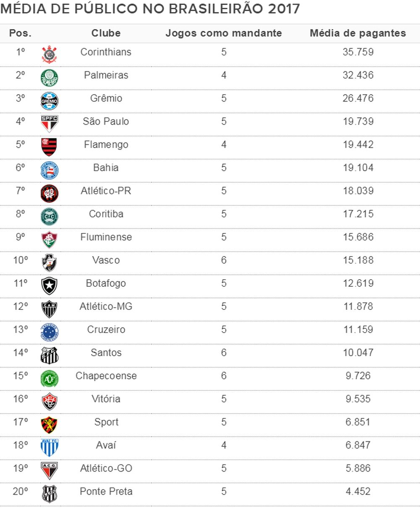The height and width of the screenshot is (524, 420).
Task: Click the 'Jogos como mandante' header
Action: (x=223, y=33)
